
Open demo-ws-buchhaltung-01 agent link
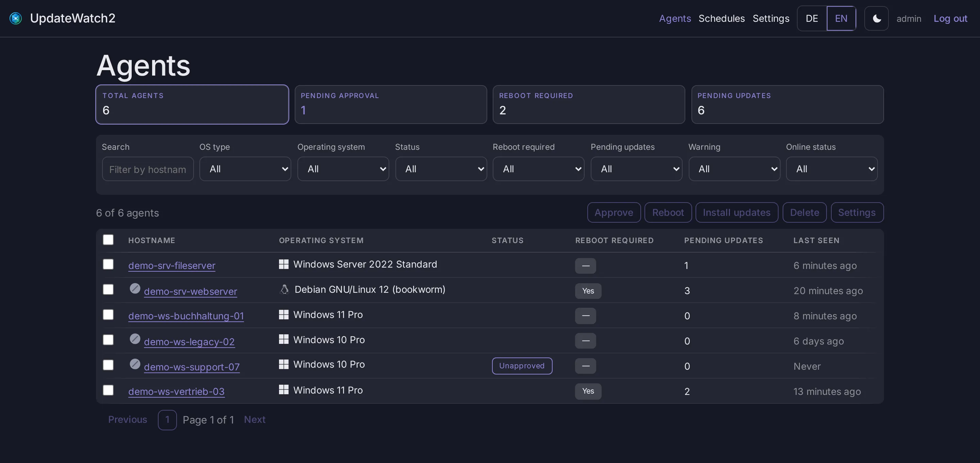186,316
